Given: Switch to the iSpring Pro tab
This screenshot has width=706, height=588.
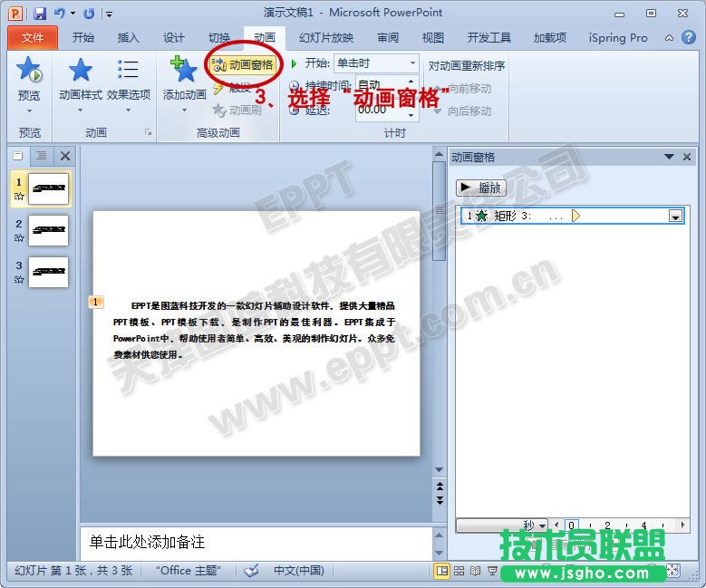Looking at the screenshot, I should [x=618, y=38].
